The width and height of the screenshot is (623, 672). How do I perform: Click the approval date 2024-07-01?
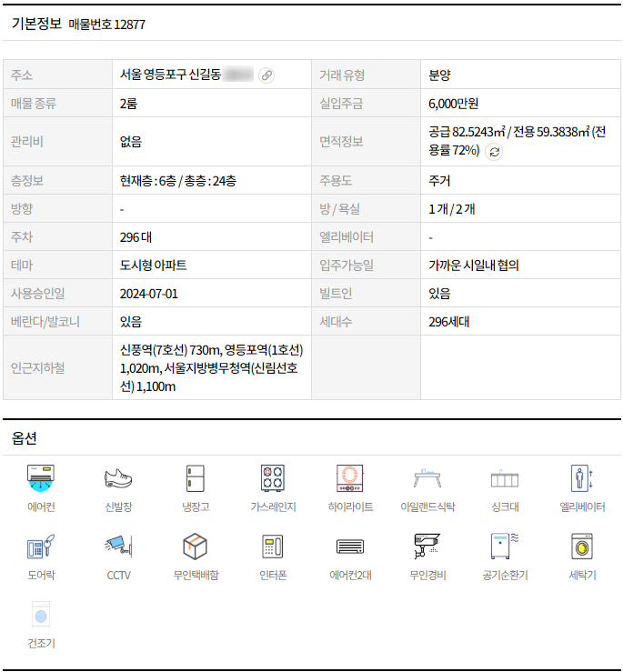tap(148, 294)
